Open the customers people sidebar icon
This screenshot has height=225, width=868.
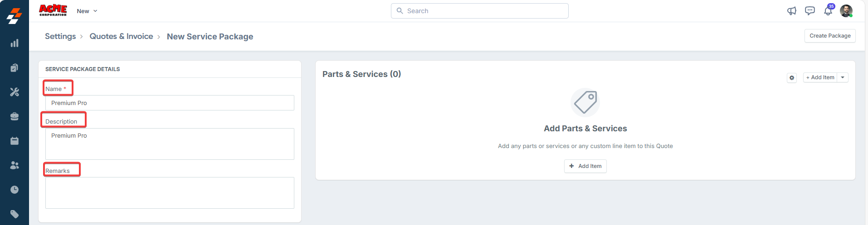tap(15, 165)
